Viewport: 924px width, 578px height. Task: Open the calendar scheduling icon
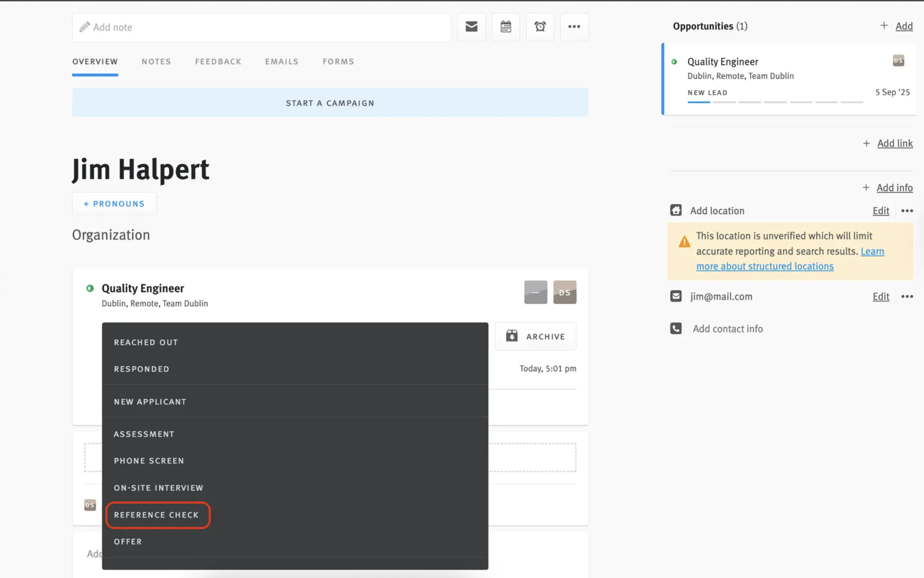click(x=505, y=27)
